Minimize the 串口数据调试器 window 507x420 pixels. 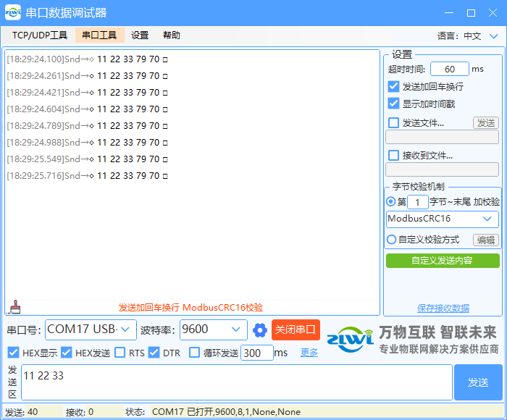click(x=449, y=13)
